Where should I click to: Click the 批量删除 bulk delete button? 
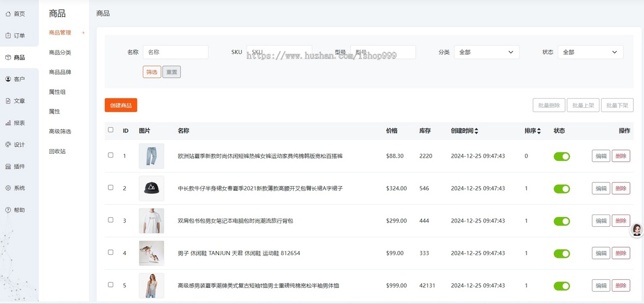549,105
